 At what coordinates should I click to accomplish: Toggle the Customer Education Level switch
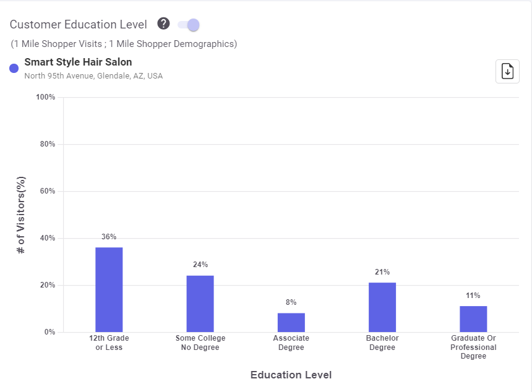pyautogui.click(x=189, y=25)
